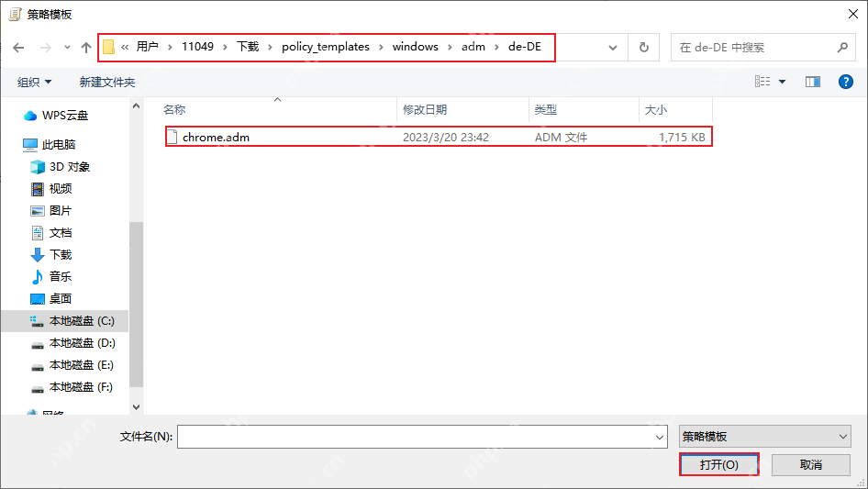Open 图片 folder in sidebar
Screen dimensions: 868x489
point(51,211)
